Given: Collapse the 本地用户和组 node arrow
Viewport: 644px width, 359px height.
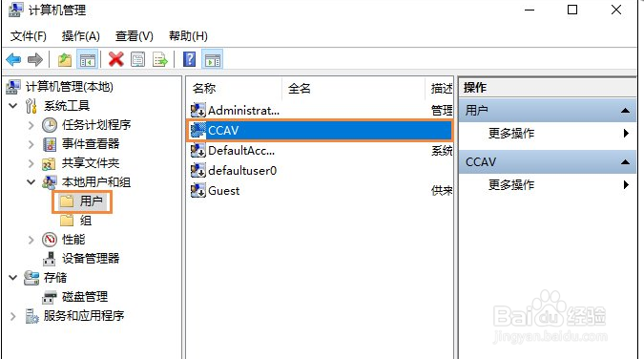Looking at the screenshot, I should (x=31, y=181).
